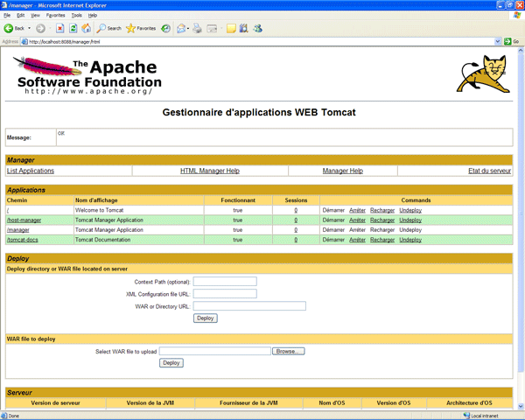The image size is (525, 420).
Task: Open the History icon in toolbar
Action: pyautogui.click(x=165, y=28)
